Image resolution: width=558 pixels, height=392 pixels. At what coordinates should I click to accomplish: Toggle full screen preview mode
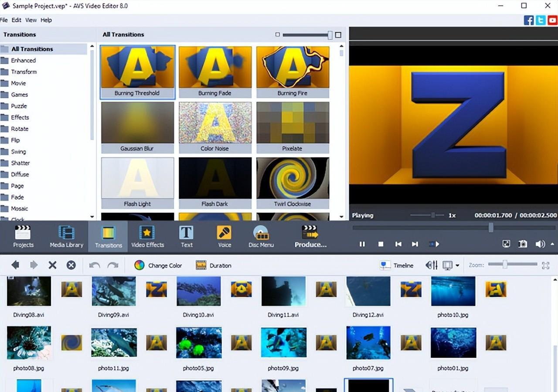506,244
